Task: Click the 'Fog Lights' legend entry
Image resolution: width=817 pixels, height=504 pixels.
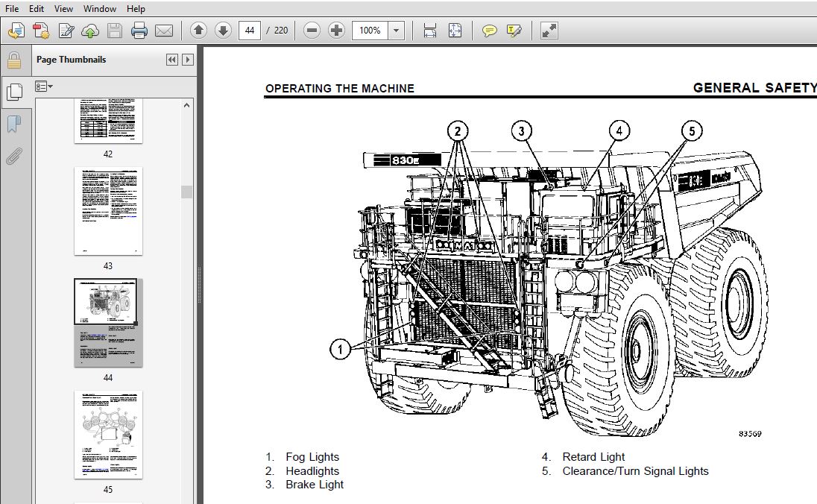Action: tap(312, 457)
